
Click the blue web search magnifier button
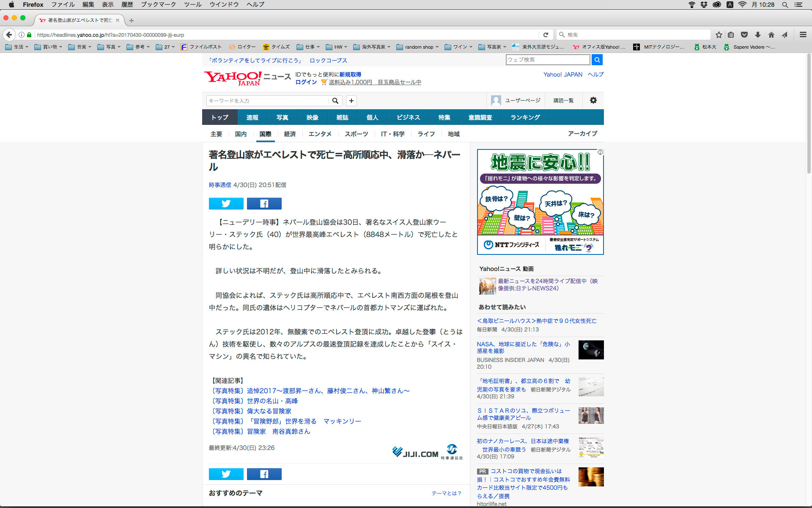597,60
